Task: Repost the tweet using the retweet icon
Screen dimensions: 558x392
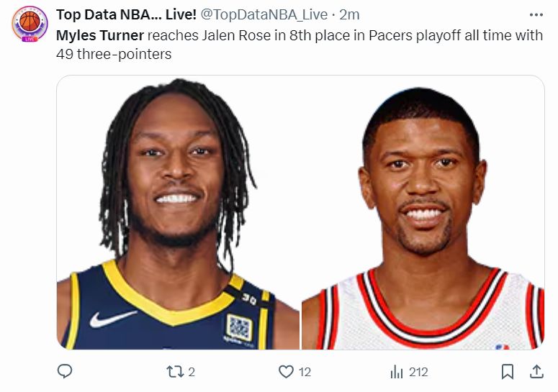Action: click(175, 371)
